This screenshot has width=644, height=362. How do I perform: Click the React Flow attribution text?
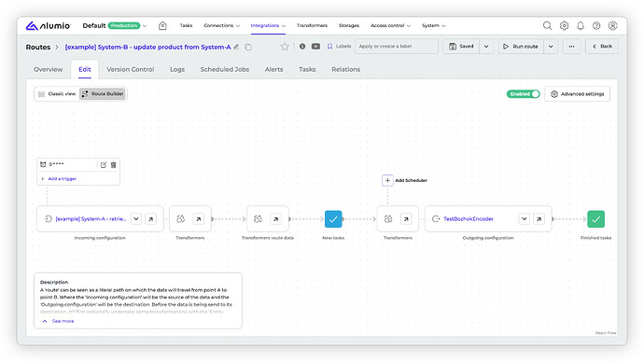[x=606, y=333]
